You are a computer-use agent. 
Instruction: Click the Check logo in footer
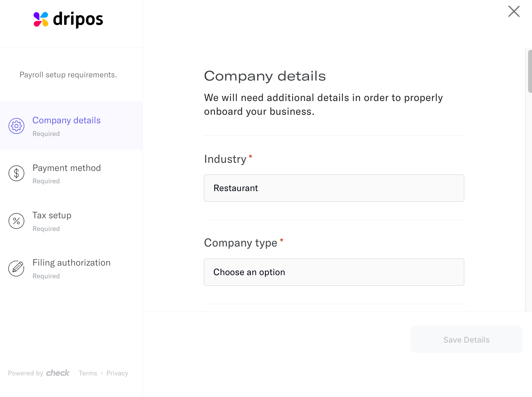pyautogui.click(x=58, y=373)
